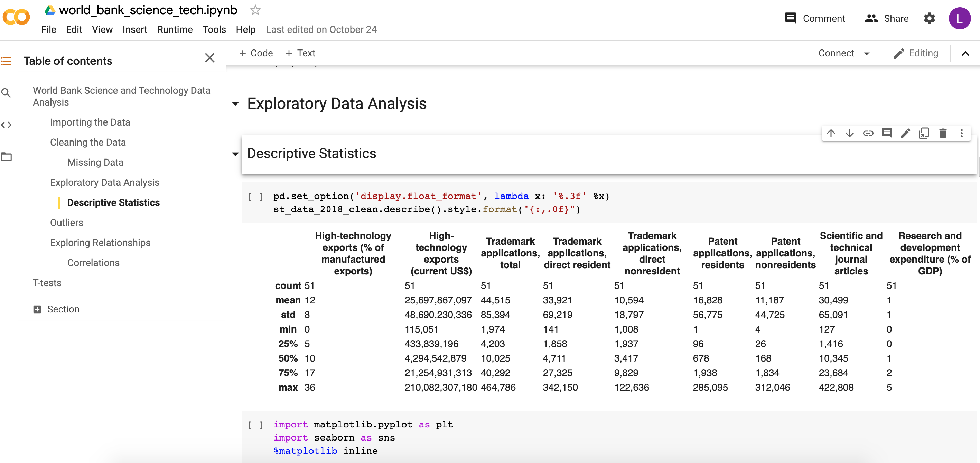
Task: Copy link to the Descriptive Statistics cell
Action: [x=868, y=133]
